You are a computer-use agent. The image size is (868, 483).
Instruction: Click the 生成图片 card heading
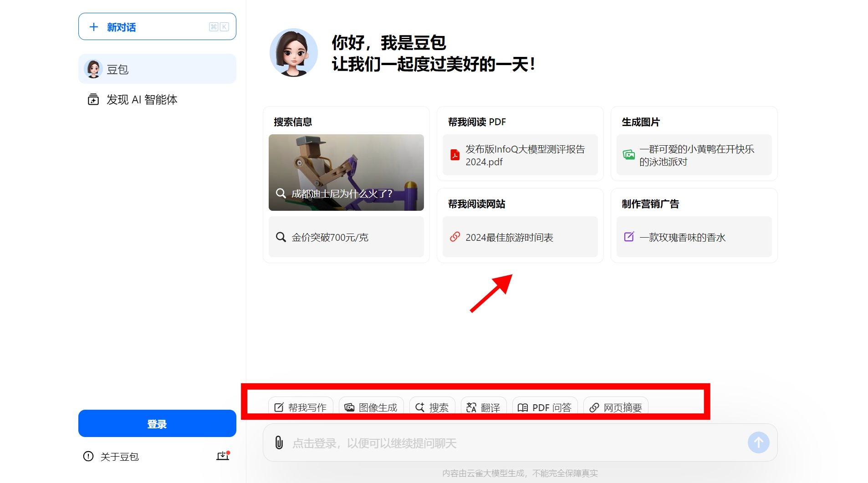641,122
